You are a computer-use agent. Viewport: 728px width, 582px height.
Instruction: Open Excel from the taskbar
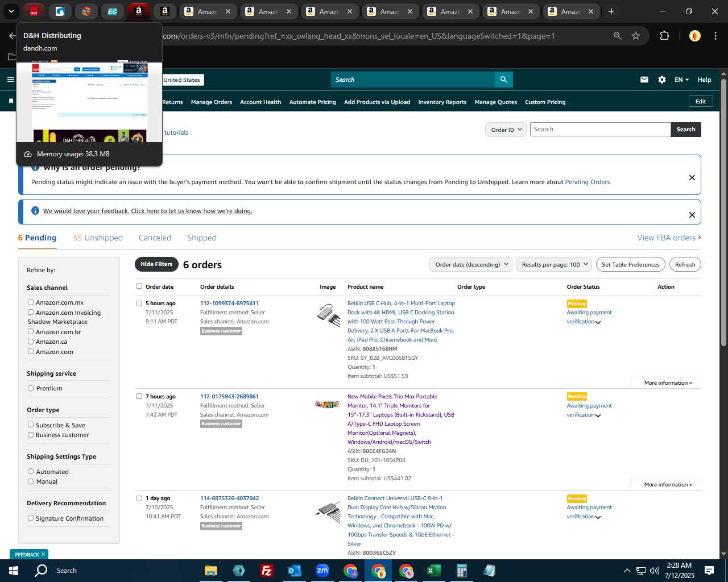tap(434, 571)
